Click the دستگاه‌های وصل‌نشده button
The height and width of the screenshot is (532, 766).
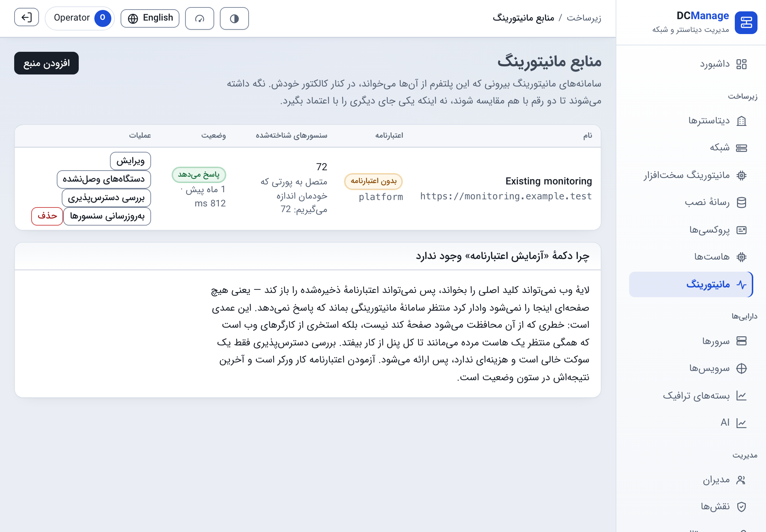coord(104,179)
